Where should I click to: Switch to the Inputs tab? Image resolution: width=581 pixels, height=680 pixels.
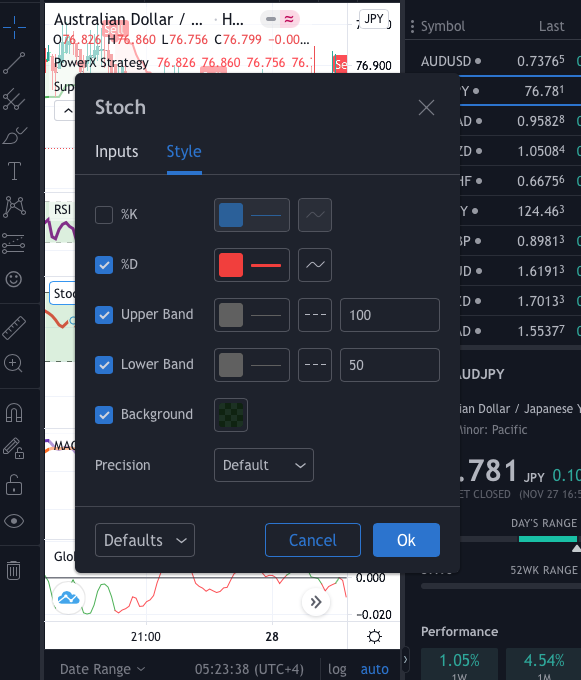[116, 151]
